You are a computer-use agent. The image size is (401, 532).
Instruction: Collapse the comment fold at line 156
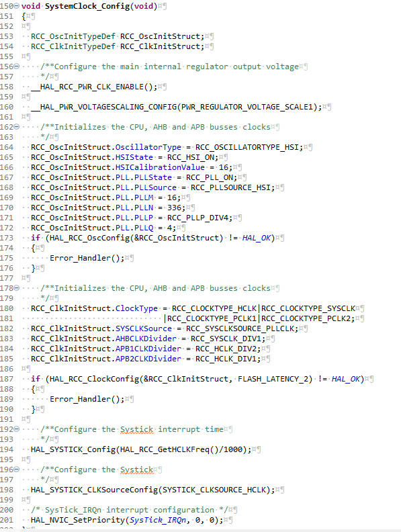(17, 67)
